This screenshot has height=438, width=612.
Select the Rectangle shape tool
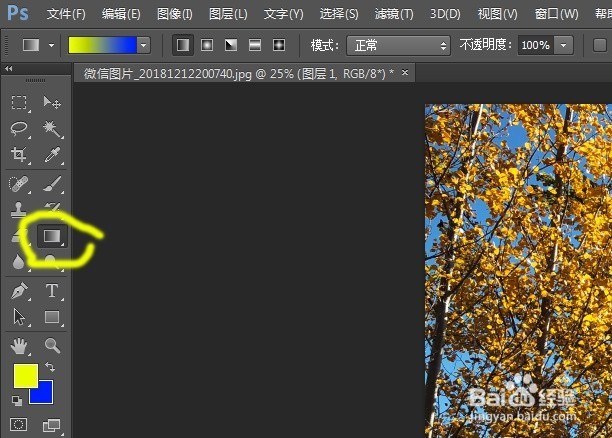tap(52, 317)
